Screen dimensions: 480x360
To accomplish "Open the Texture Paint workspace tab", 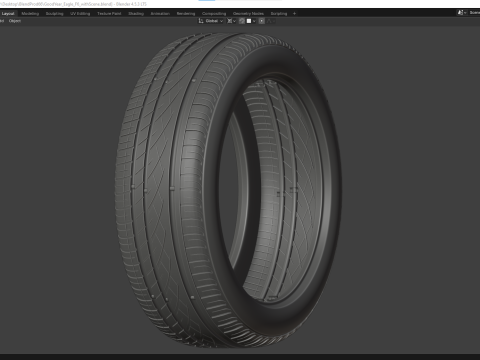I will tap(109, 14).
